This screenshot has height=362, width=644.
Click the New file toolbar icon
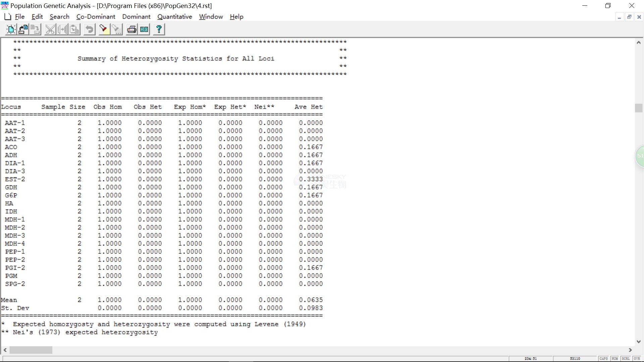(11, 29)
